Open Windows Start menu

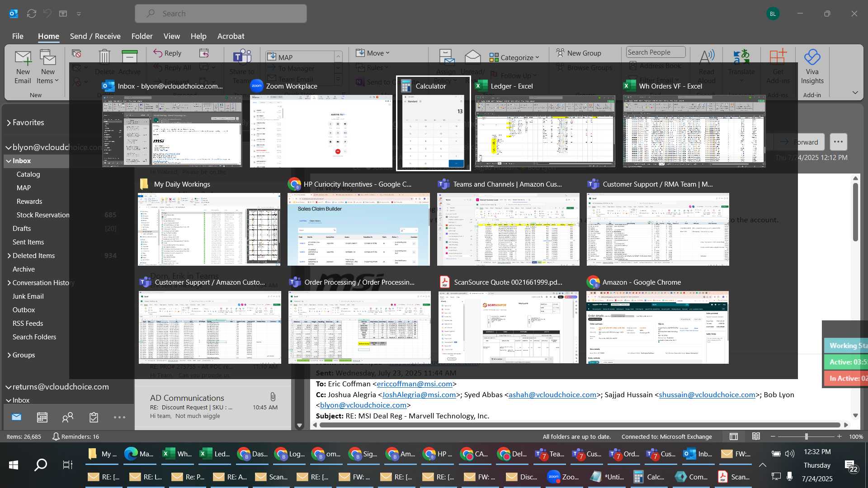point(14,465)
